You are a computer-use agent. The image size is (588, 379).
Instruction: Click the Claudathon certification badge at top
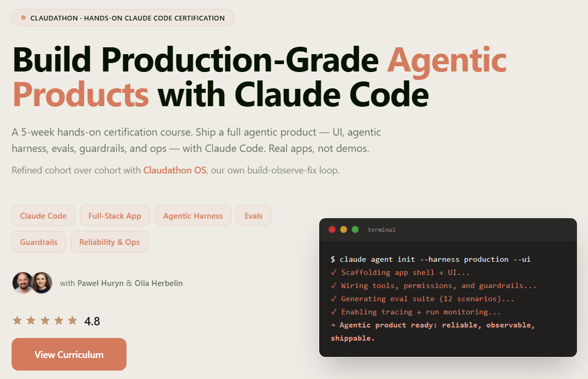[x=123, y=18]
